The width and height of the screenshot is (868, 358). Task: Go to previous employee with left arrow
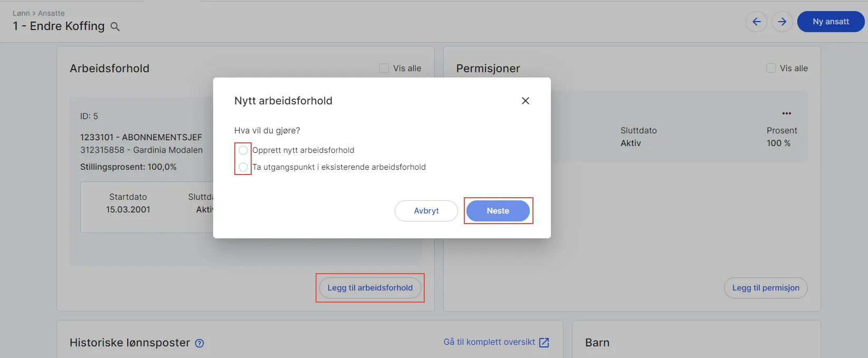point(756,22)
